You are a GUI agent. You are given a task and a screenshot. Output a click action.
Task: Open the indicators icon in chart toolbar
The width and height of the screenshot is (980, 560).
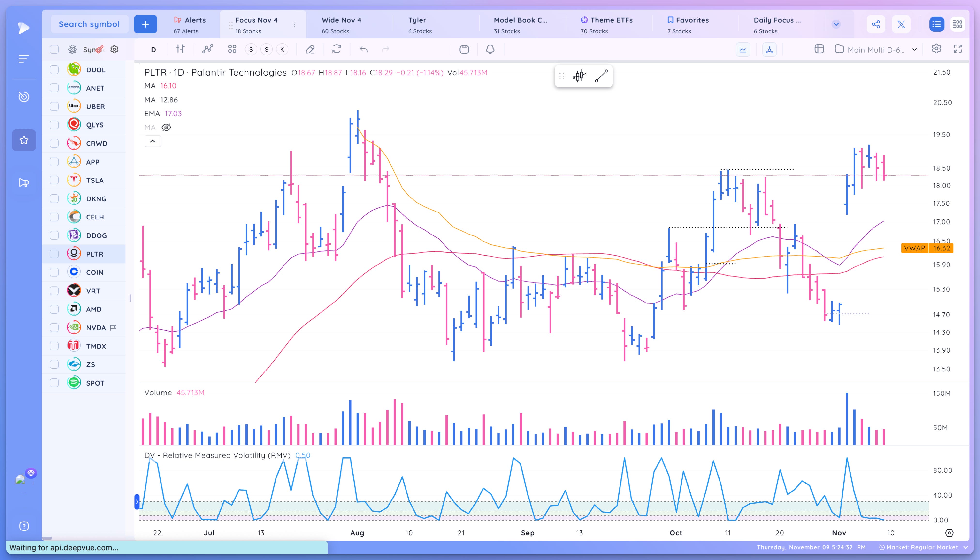pos(208,49)
